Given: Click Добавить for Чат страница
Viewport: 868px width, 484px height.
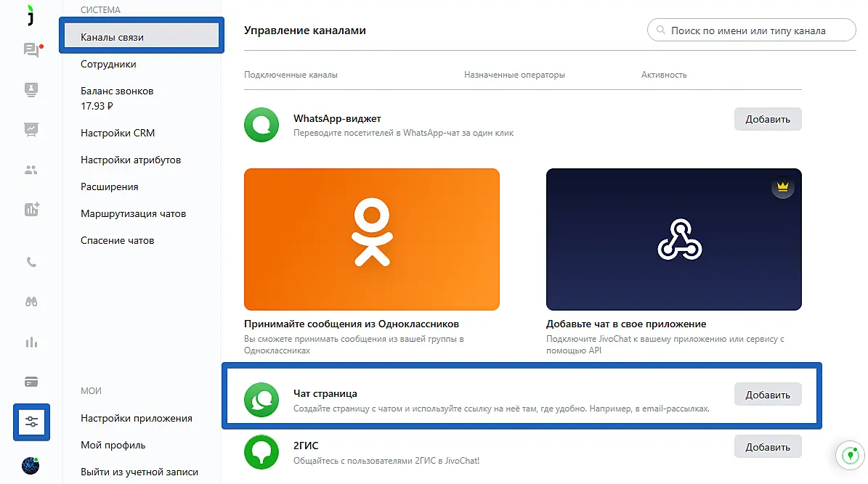Looking at the screenshot, I should click(768, 395).
